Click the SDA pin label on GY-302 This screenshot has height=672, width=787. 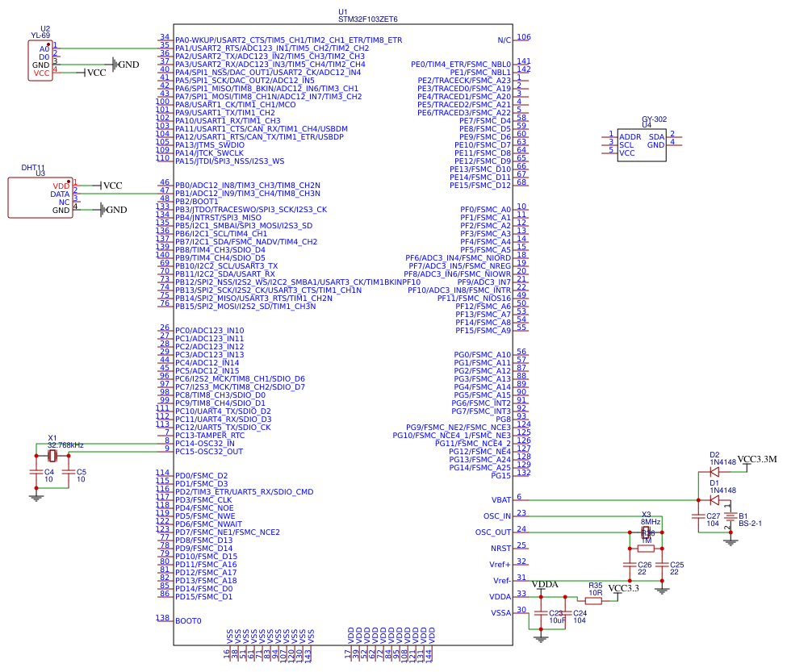click(656, 137)
